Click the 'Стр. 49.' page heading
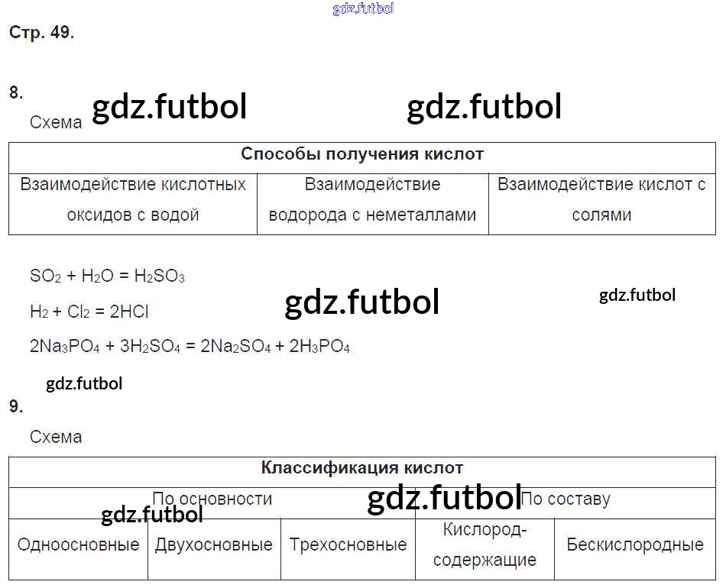 tap(41, 33)
